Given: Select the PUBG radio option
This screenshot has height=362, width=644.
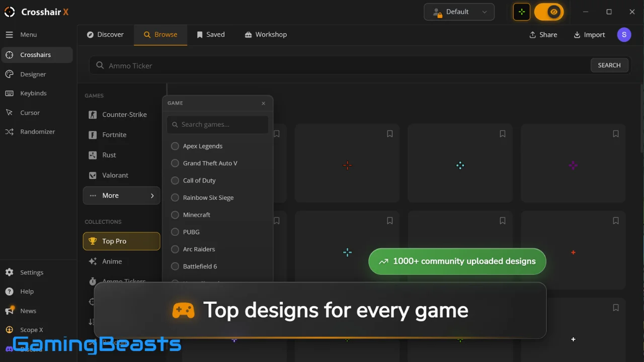Looking at the screenshot, I should pyautogui.click(x=175, y=232).
